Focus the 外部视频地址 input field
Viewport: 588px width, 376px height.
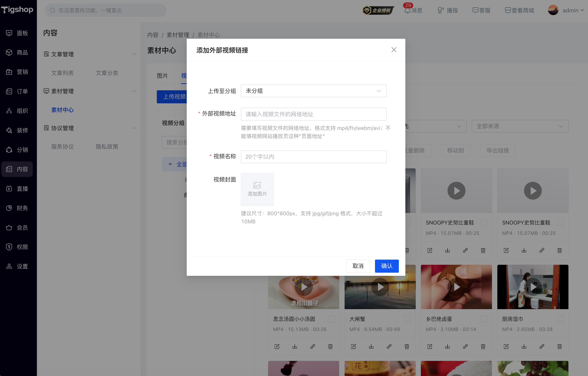point(314,114)
